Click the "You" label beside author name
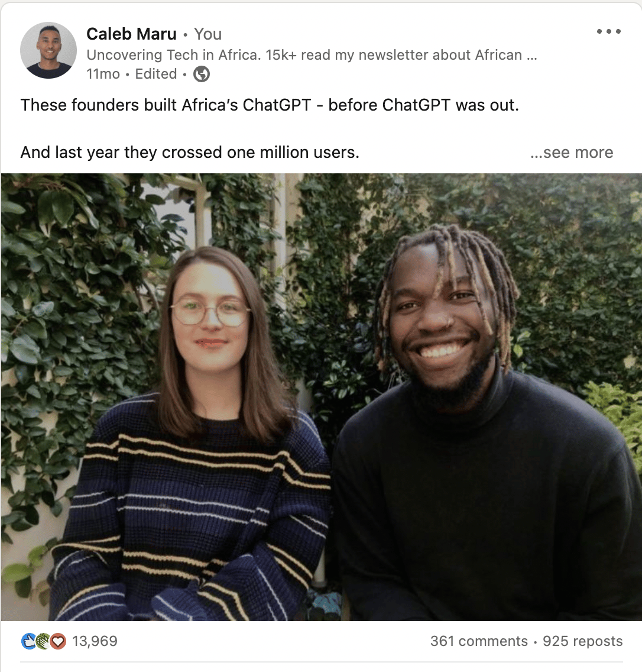The width and height of the screenshot is (642, 672). 207,34
